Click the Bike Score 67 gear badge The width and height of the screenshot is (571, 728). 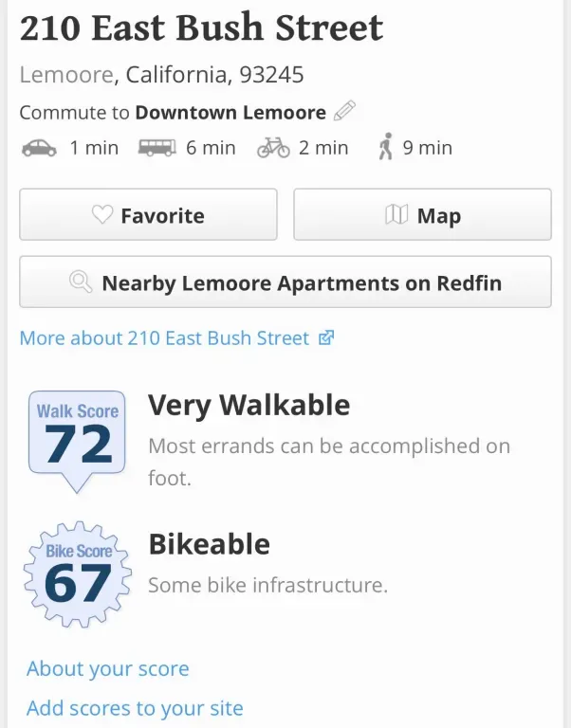[78, 573]
